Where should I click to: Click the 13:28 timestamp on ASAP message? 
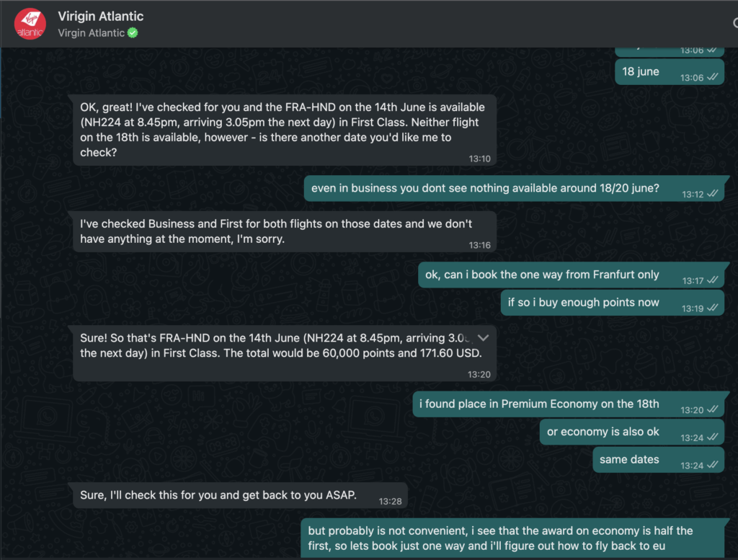(x=390, y=502)
